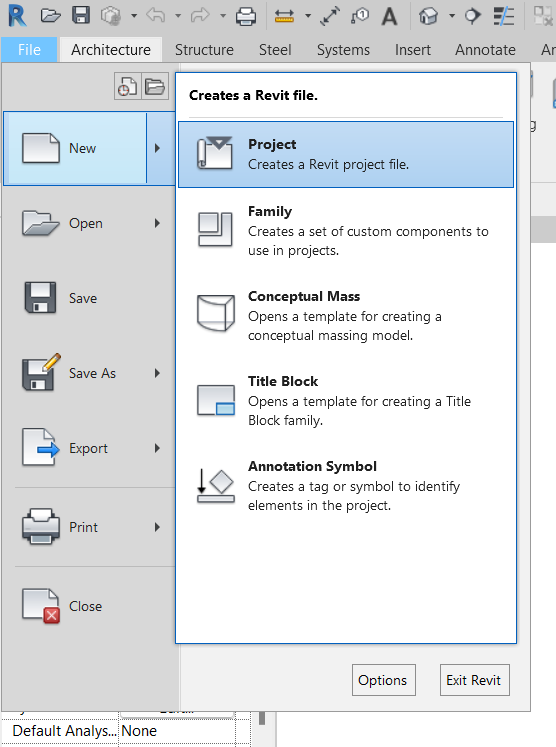The width and height of the screenshot is (556, 747).
Task: Select Tag by Category tool icon
Action: pyautogui.click(x=360, y=16)
